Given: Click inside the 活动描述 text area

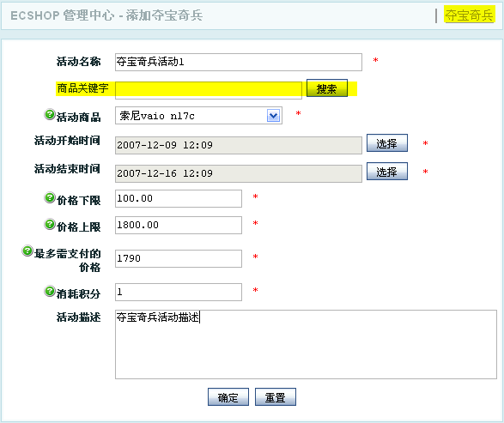Looking at the screenshot, I should [306, 344].
